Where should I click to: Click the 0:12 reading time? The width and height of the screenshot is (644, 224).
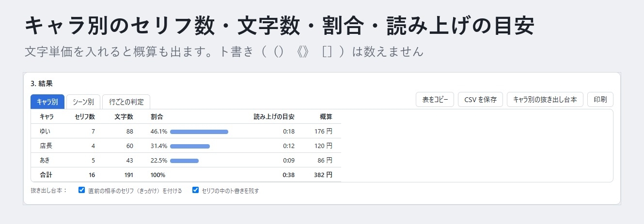point(289,146)
